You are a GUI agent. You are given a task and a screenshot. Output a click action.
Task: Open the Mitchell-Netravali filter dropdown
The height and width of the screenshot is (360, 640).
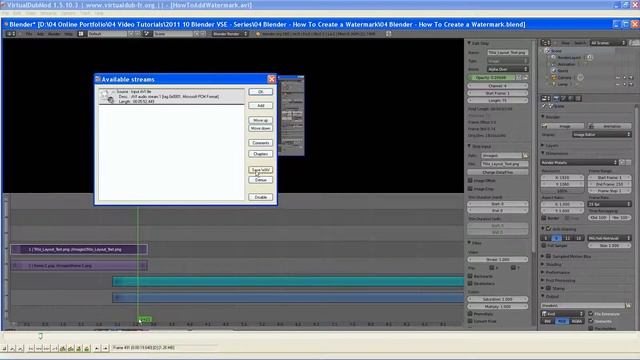pos(609,238)
